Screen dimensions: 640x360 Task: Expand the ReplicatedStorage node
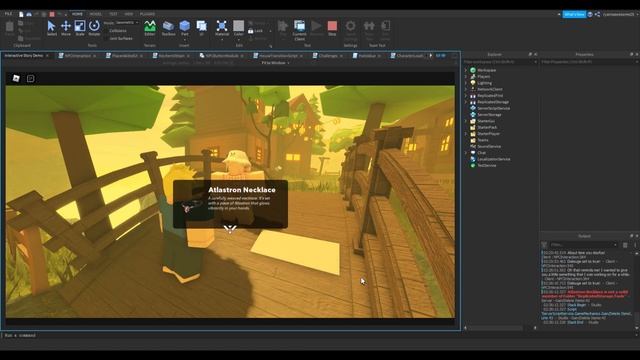click(466, 102)
